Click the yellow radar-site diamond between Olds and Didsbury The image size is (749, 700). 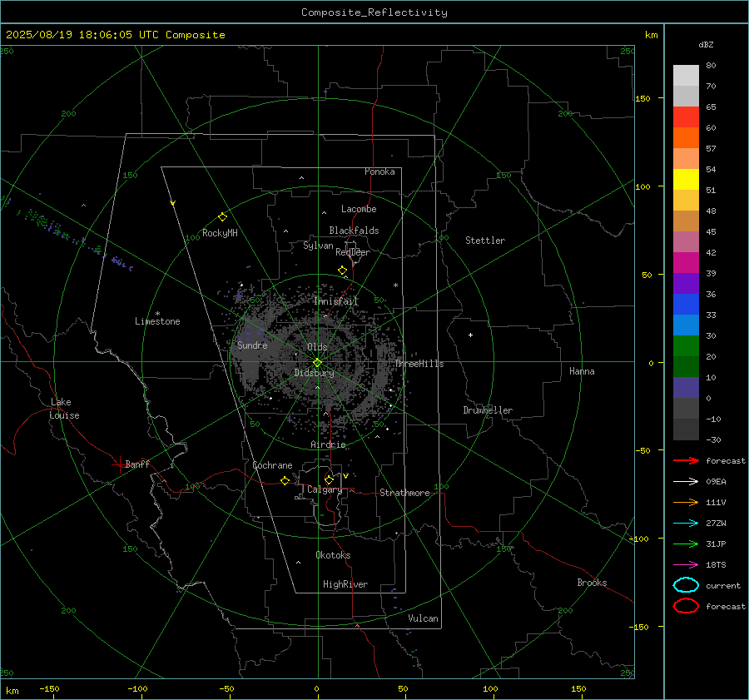tap(318, 363)
